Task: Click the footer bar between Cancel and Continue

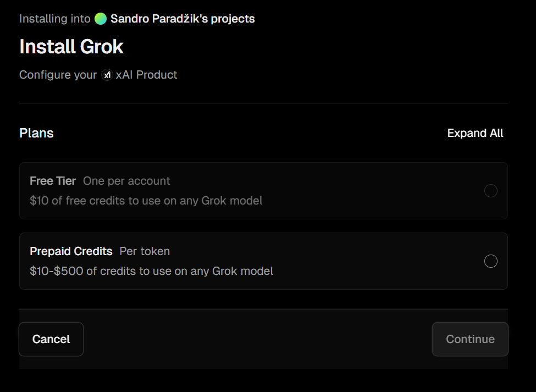Action: coord(258,339)
